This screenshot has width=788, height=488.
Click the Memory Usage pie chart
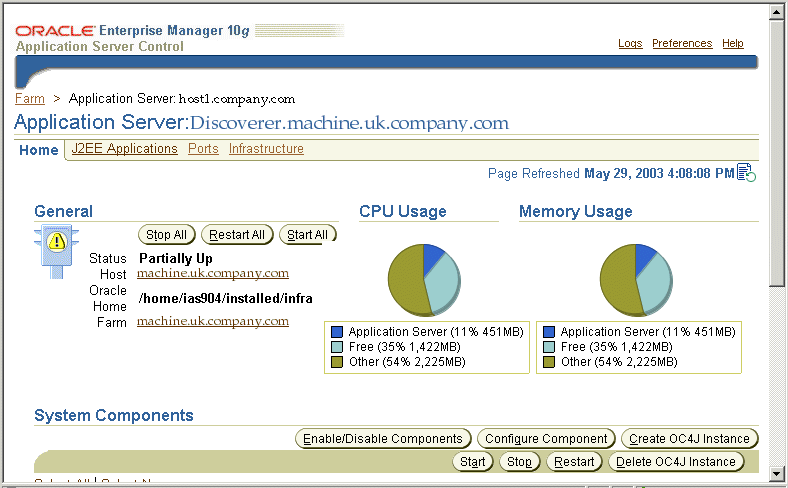tap(637, 280)
